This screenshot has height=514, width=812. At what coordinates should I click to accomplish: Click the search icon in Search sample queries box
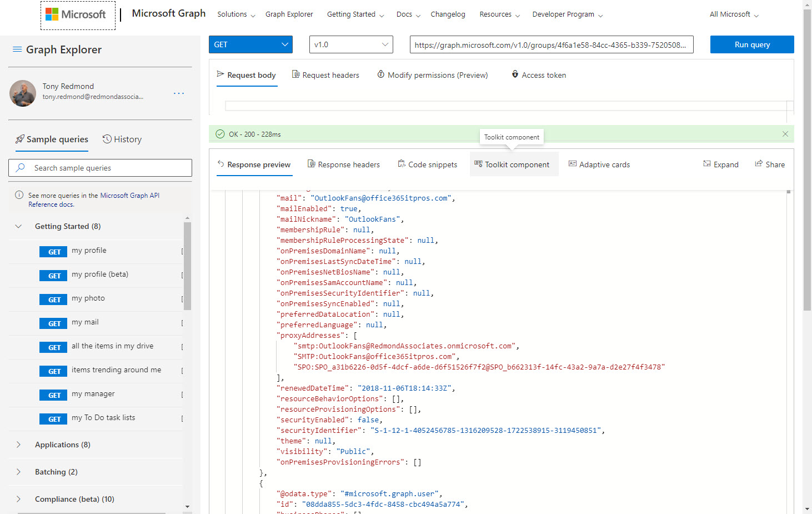point(21,167)
